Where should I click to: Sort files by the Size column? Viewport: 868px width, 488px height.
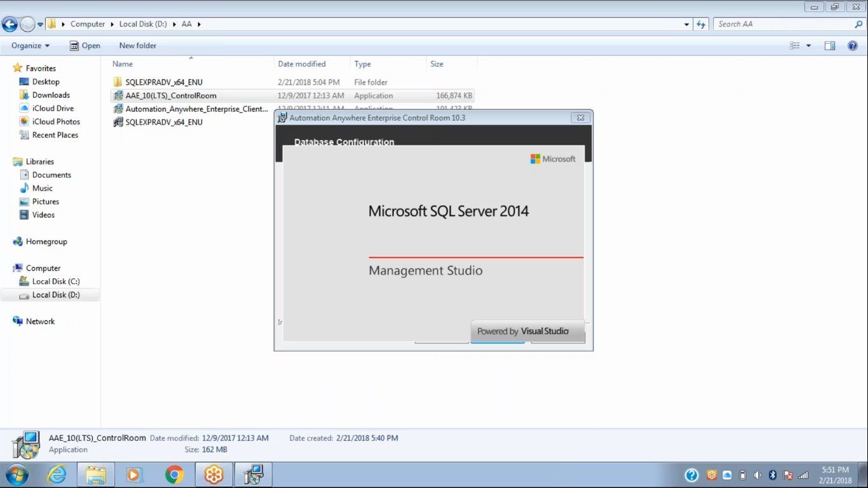coord(452,64)
